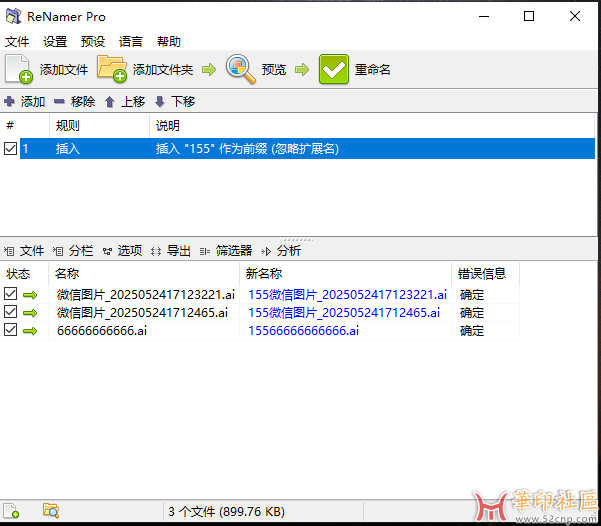Select file name 微信图片_2025052417123221.ai
Screen dimensions: 601x526
pos(146,295)
